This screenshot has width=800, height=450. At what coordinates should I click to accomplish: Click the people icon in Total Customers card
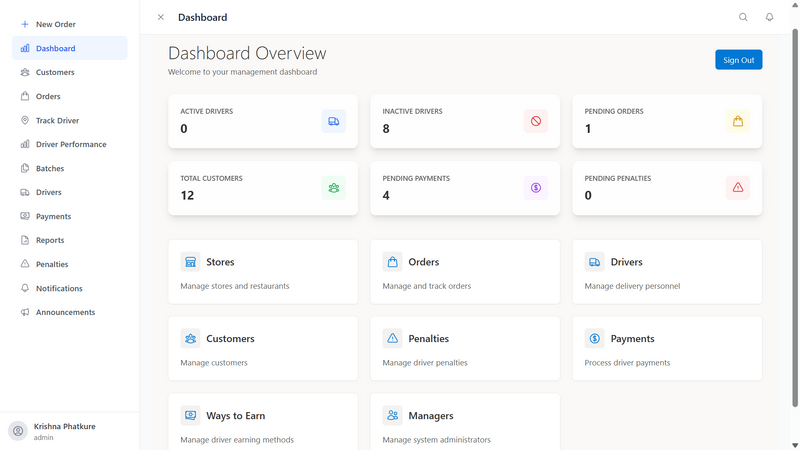tap(333, 187)
